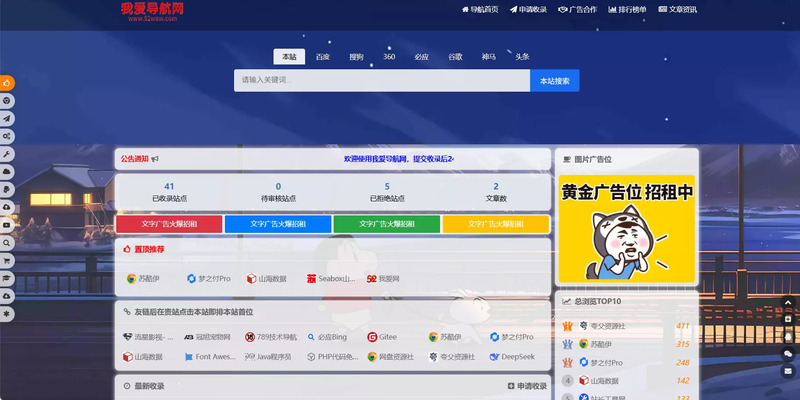This screenshot has height=400, width=800.
Task: Click 申请收录 link in 最新收录 header
Action: point(527,386)
